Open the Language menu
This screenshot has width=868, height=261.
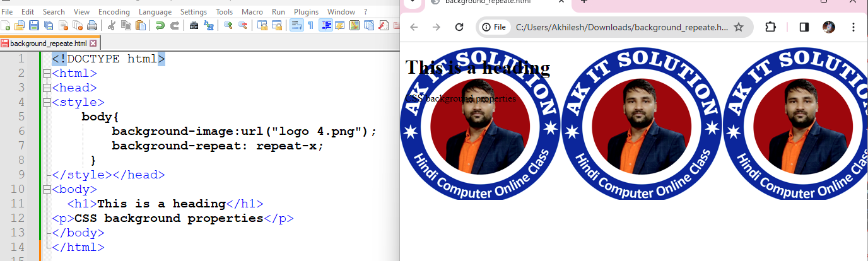tap(155, 12)
